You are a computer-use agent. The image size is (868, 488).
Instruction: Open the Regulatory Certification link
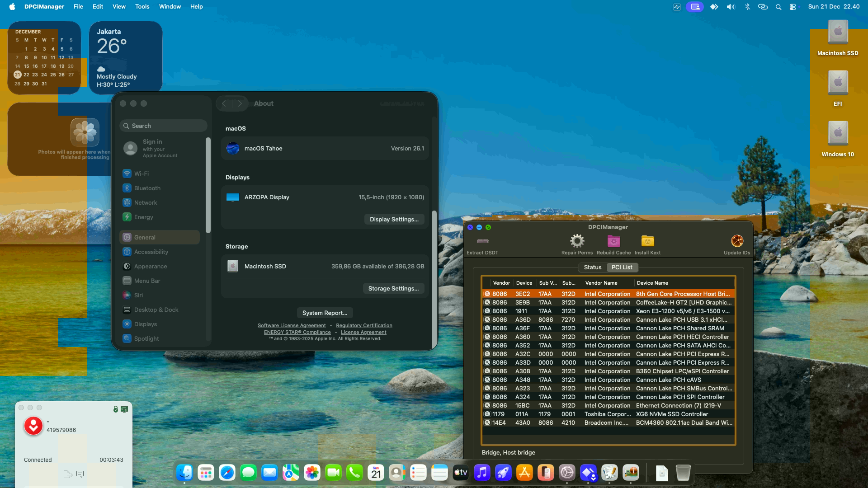point(364,325)
